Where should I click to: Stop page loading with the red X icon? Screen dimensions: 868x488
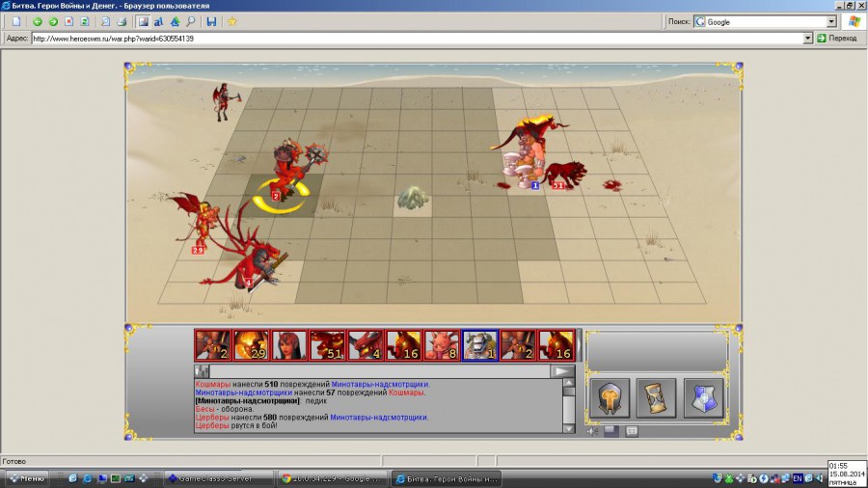(x=68, y=21)
